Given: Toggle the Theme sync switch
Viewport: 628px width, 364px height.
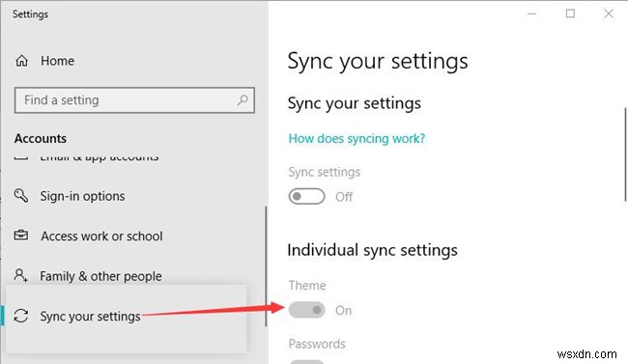Looking at the screenshot, I should click(307, 310).
